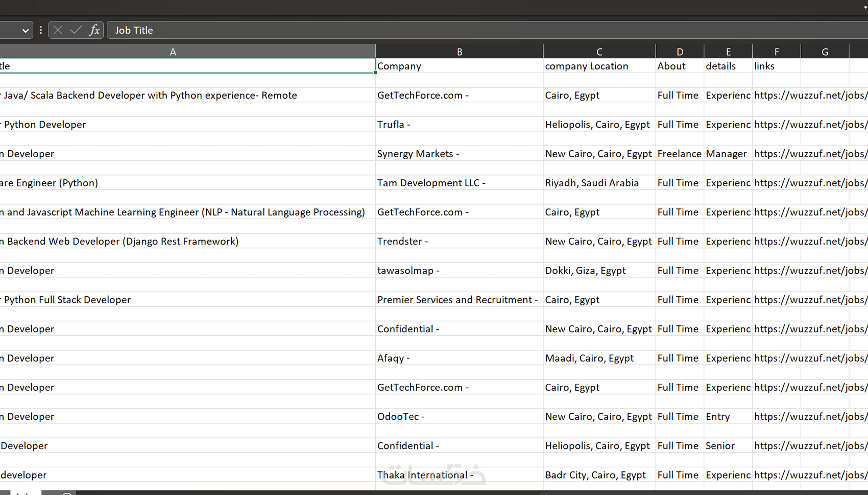Select column A header

(173, 52)
